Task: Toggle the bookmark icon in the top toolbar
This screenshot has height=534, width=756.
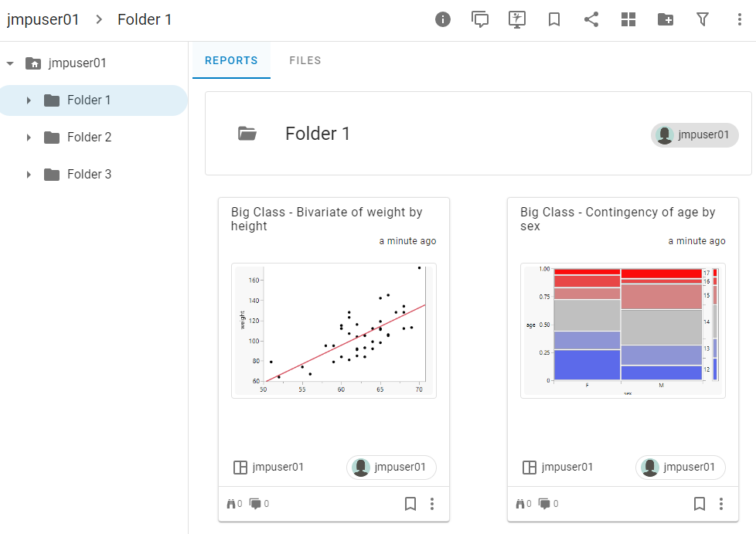Action: (x=554, y=19)
